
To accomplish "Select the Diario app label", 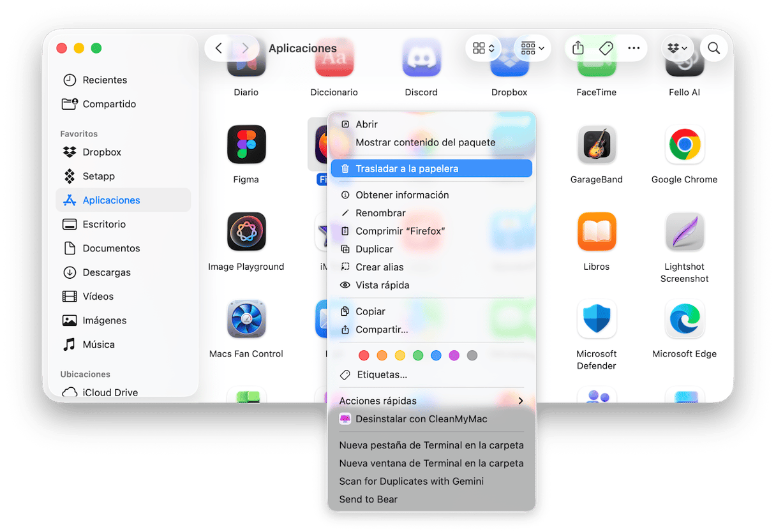I will 246,92.
